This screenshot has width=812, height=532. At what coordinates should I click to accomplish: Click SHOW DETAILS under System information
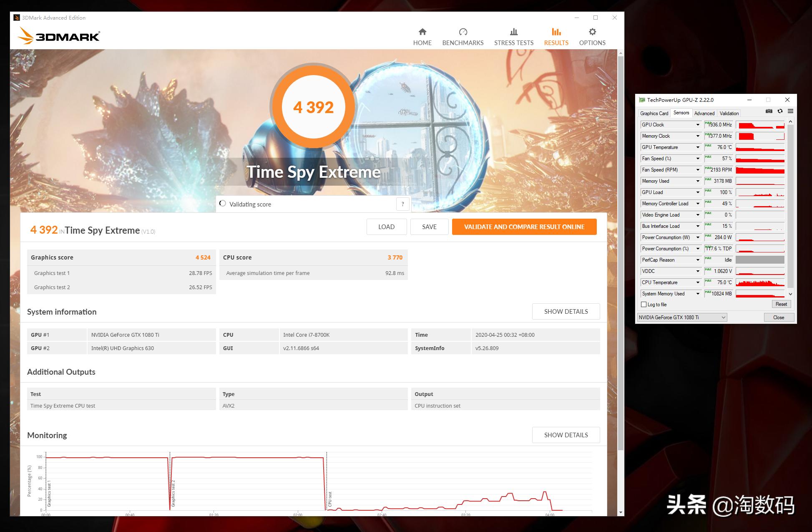[566, 311]
